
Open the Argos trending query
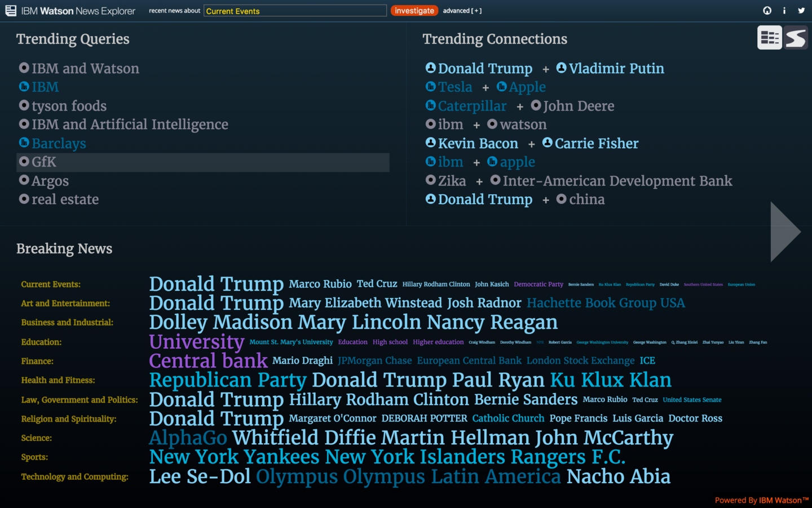50,181
